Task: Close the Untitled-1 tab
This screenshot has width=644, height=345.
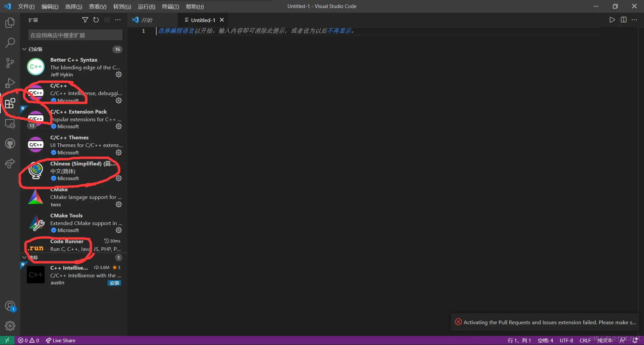Action: coord(222,20)
